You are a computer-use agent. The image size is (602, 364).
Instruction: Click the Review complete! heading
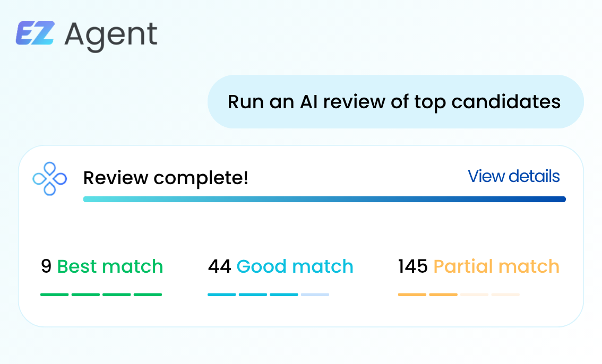[166, 178]
